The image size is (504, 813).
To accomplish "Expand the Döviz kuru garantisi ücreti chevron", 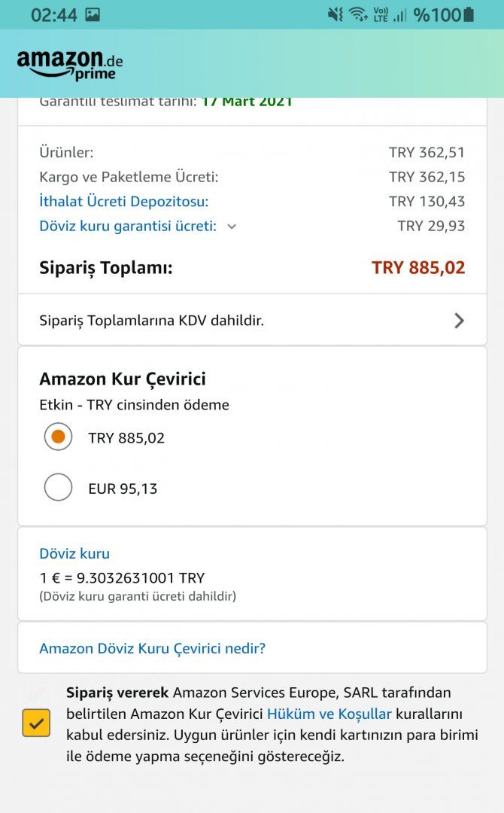I will click(x=232, y=227).
